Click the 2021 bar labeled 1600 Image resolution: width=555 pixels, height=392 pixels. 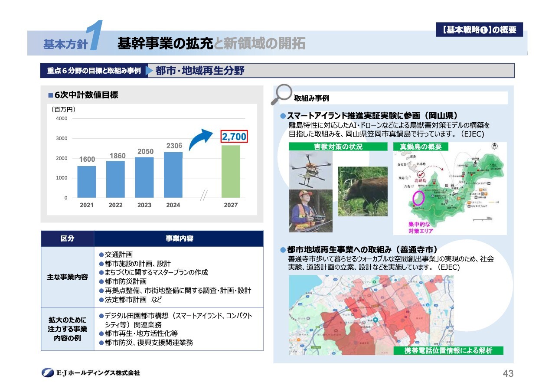[87, 182]
